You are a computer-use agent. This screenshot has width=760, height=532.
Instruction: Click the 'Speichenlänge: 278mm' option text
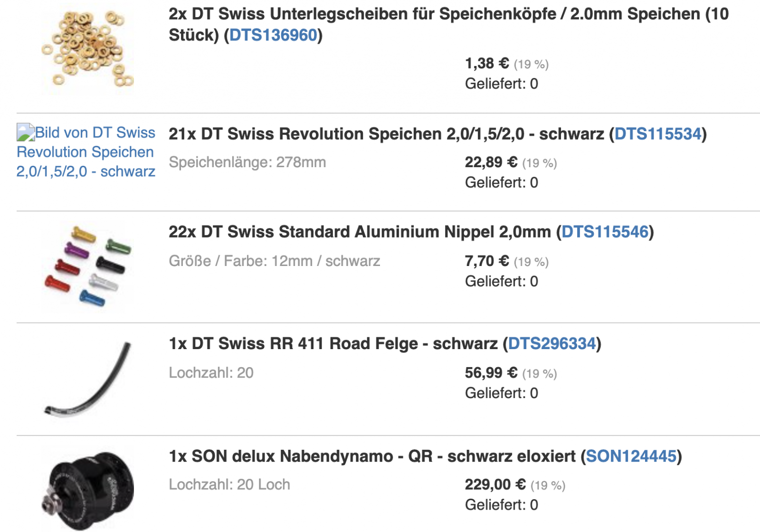247,162
